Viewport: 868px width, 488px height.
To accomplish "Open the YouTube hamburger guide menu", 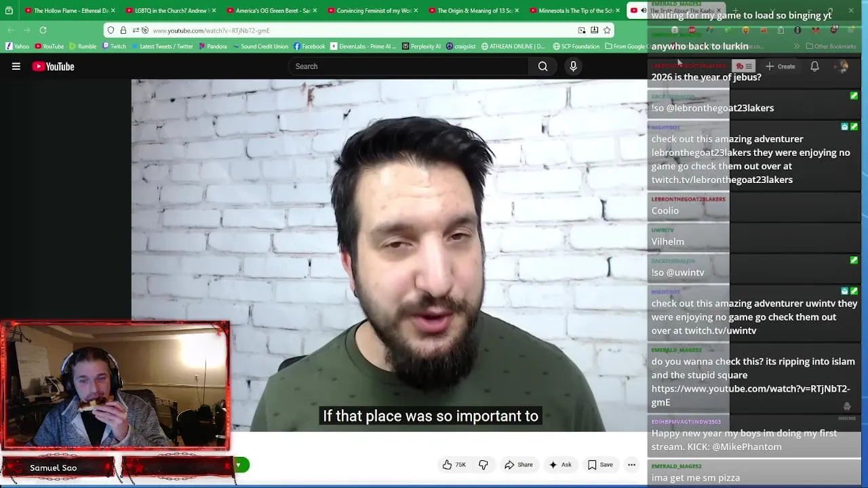I will click(16, 66).
